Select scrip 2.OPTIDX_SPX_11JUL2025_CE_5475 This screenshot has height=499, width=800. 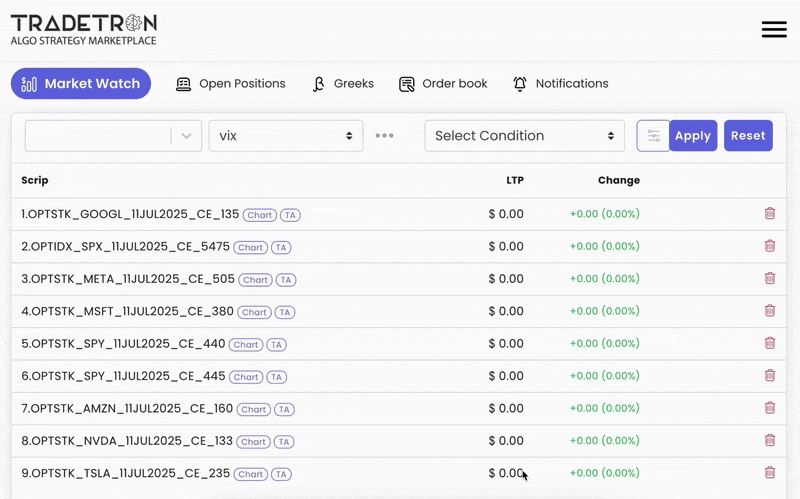[126, 246]
